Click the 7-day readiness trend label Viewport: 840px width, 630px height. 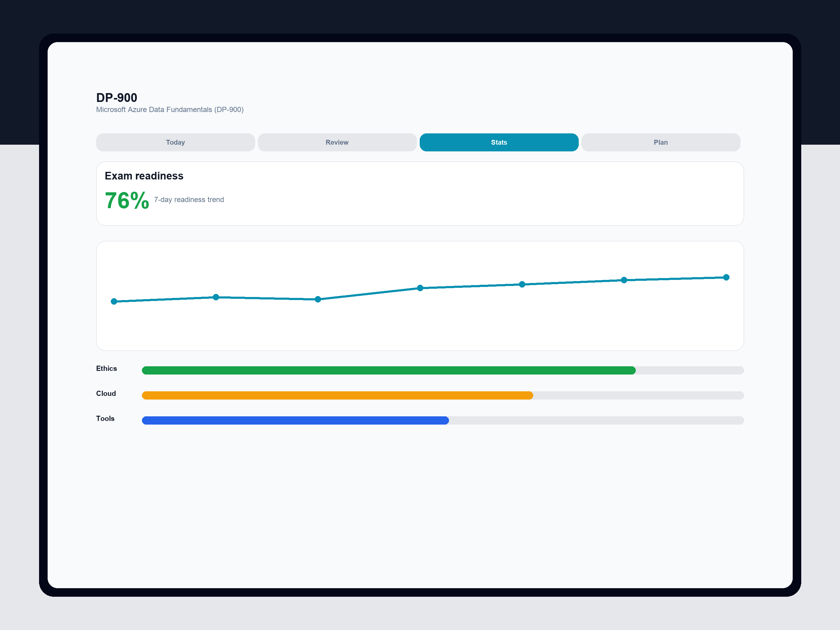click(x=189, y=200)
